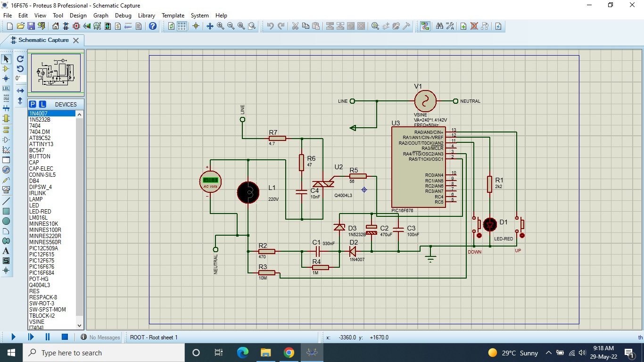Open the Debug menu

[124, 16]
